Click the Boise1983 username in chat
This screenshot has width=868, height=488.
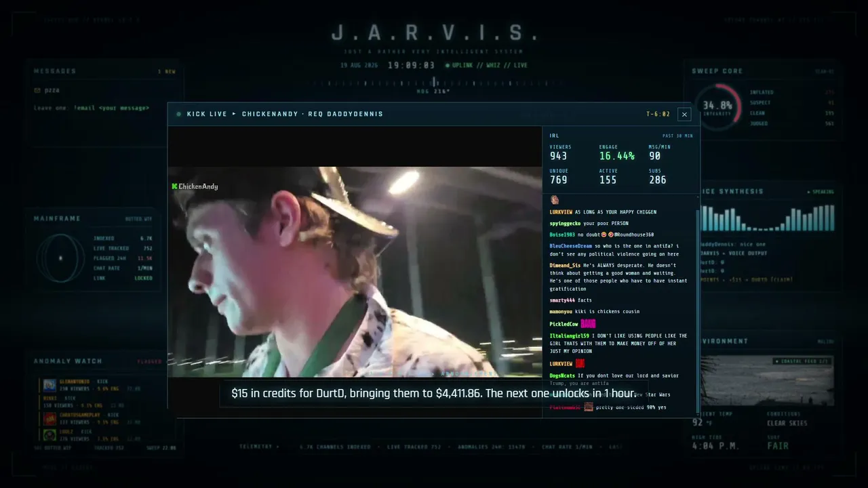[x=561, y=235]
